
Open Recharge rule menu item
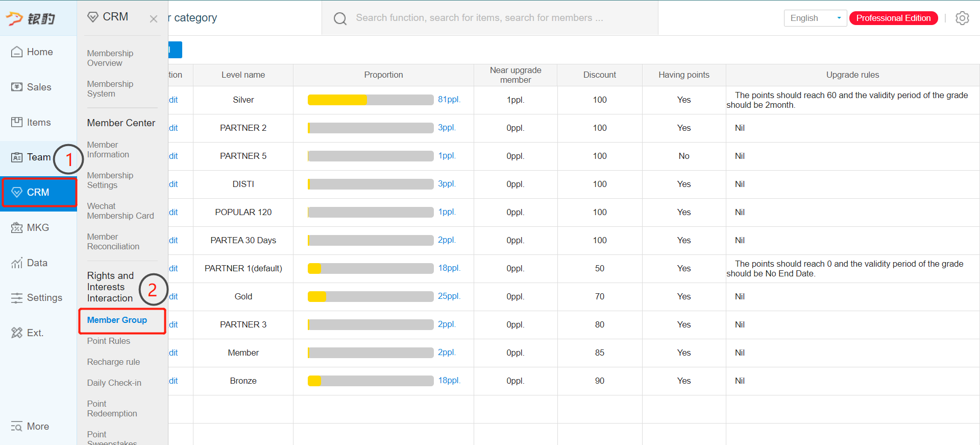[113, 362]
